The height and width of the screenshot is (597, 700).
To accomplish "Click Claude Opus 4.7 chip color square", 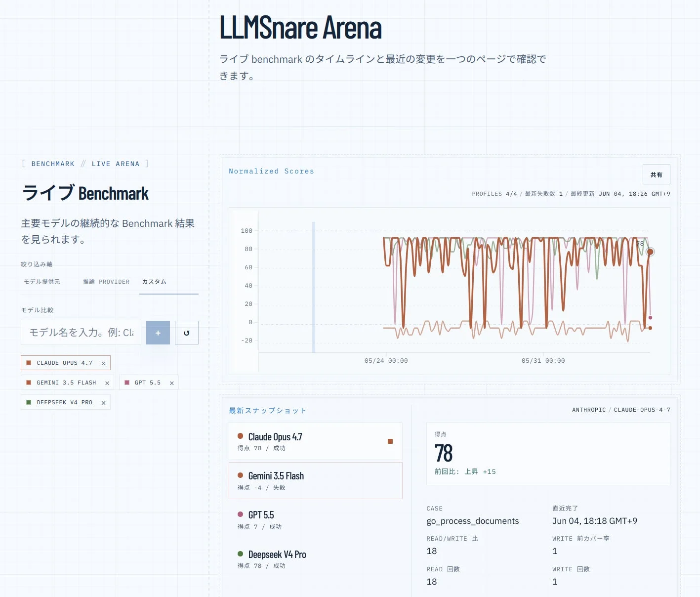I will [29, 363].
